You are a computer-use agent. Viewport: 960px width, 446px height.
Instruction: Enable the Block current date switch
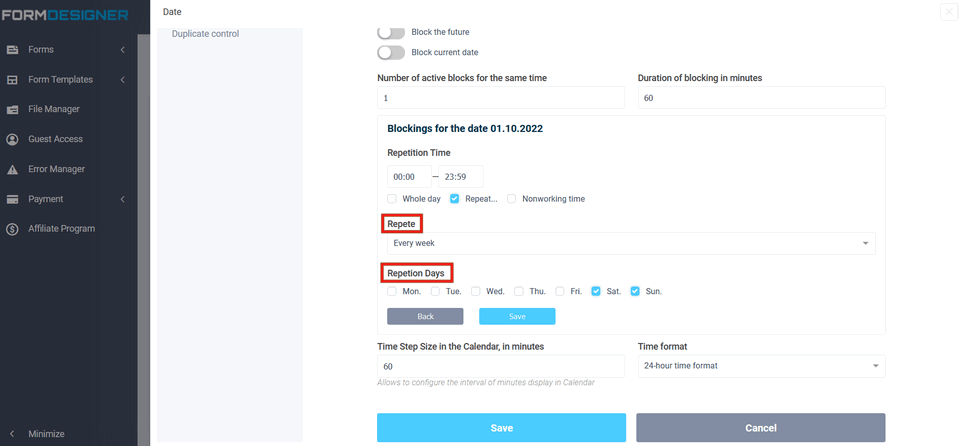(391, 52)
